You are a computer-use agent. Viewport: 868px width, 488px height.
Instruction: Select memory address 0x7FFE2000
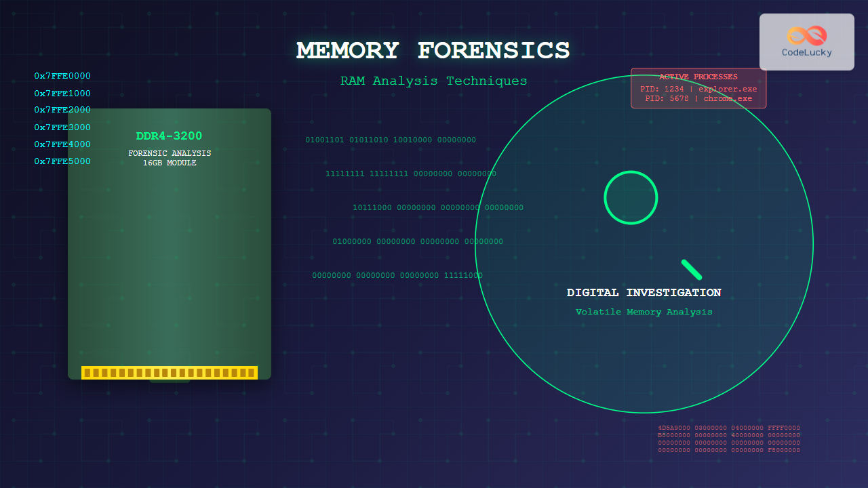62,110
